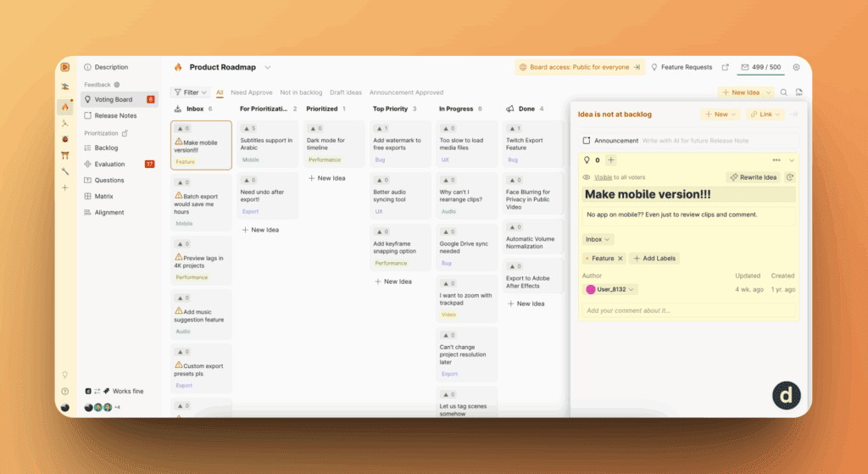The image size is (868, 474).
Task: Switch to the Need Approve tab
Action: (251, 92)
